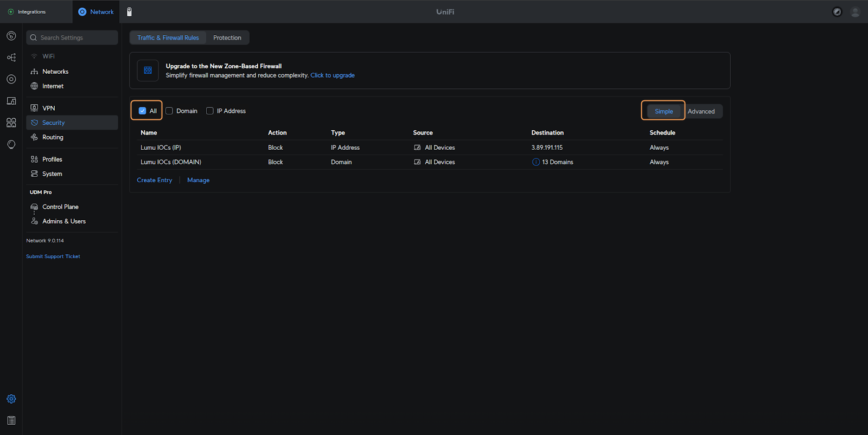
Task: Open the Topology icon in left rail
Action: pos(11,57)
